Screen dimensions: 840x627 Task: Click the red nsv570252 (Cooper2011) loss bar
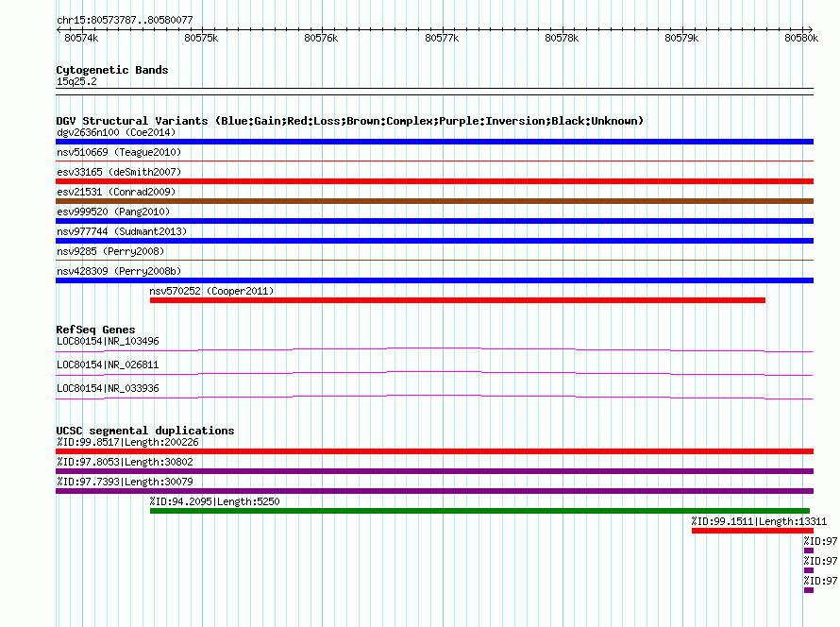[458, 300]
